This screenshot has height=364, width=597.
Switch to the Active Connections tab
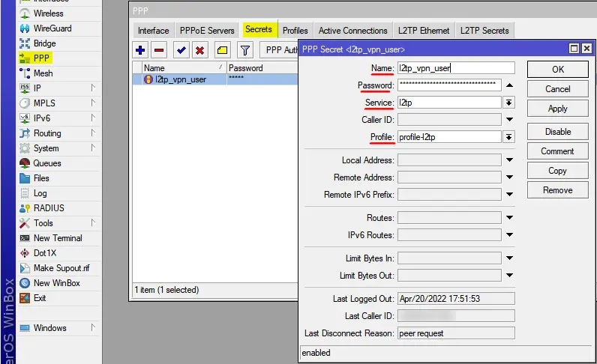[353, 31]
